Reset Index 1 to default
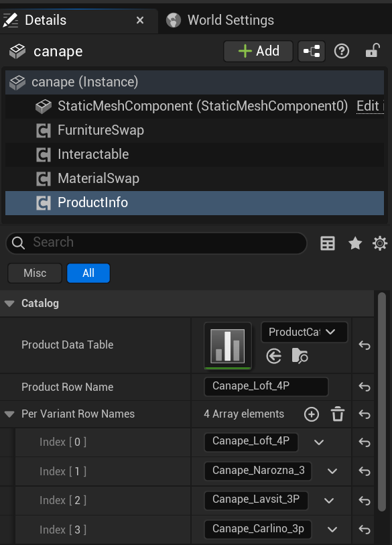The width and height of the screenshot is (392, 545). point(365,472)
